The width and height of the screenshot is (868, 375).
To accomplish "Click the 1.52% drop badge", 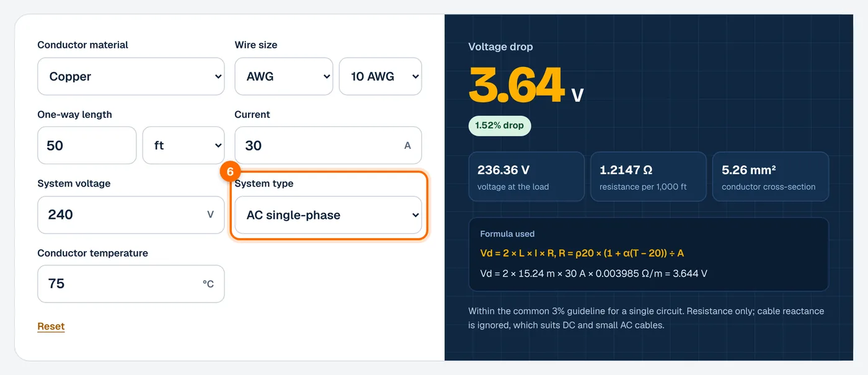I will coord(500,125).
